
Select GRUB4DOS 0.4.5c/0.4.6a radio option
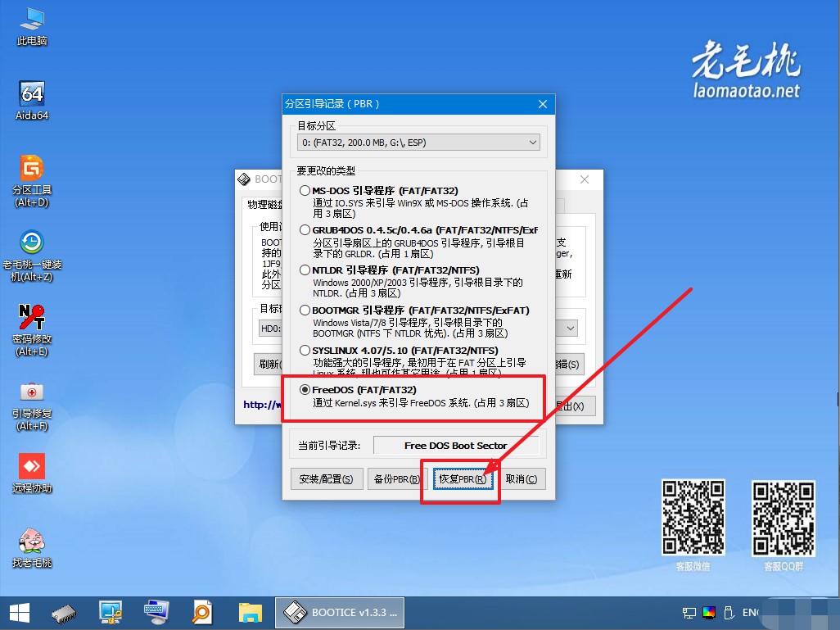click(x=305, y=230)
